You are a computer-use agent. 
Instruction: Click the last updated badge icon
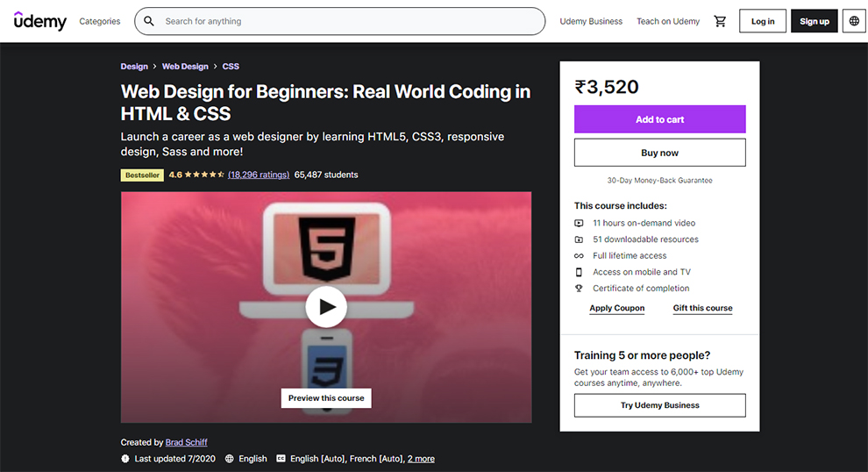click(125, 459)
